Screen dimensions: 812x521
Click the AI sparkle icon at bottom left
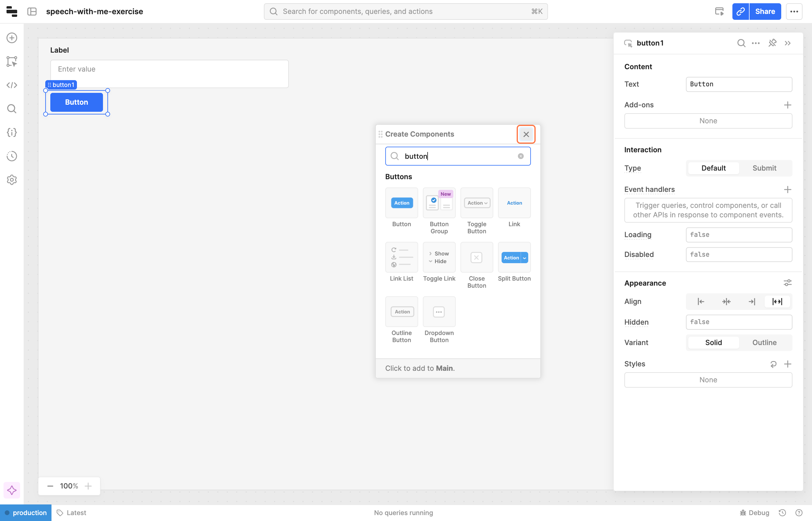12,490
